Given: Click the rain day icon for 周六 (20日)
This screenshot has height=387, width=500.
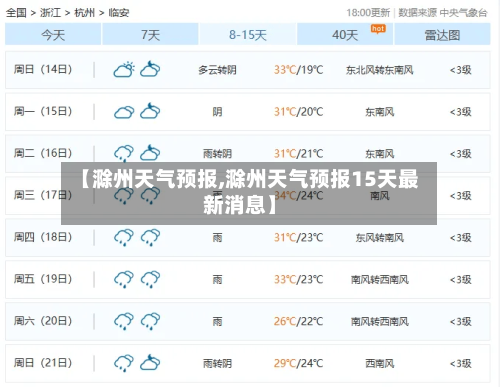Looking at the screenshot, I should click(x=124, y=321).
